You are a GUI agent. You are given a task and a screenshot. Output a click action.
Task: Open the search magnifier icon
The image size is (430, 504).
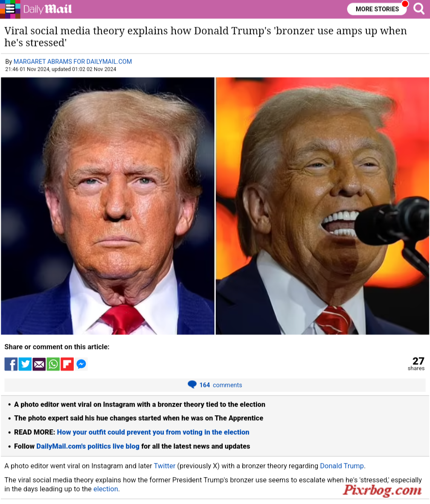(419, 9)
